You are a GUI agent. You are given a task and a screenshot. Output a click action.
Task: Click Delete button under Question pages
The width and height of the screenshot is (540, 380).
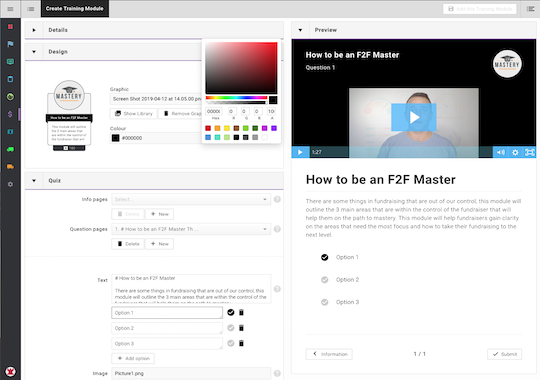tap(128, 244)
